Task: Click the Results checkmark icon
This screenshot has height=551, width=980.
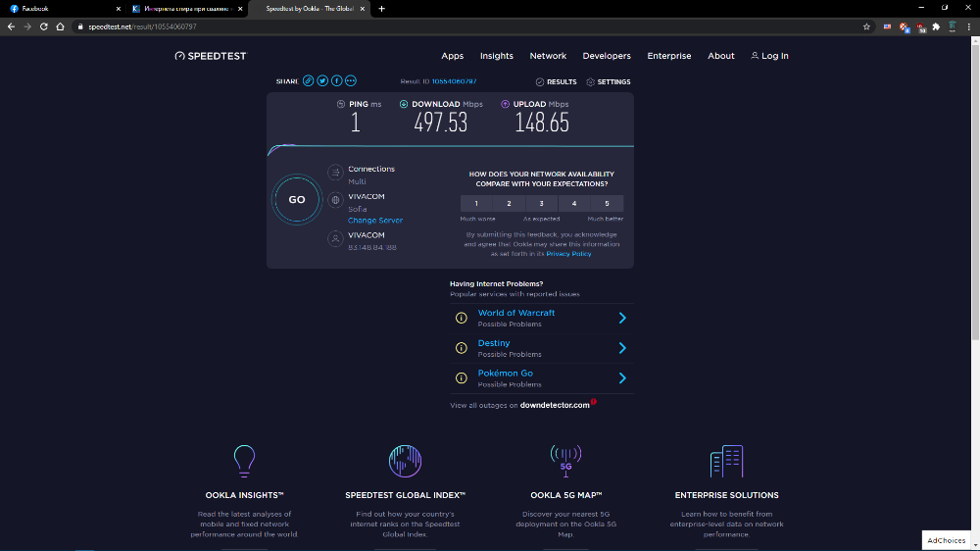Action: click(540, 82)
